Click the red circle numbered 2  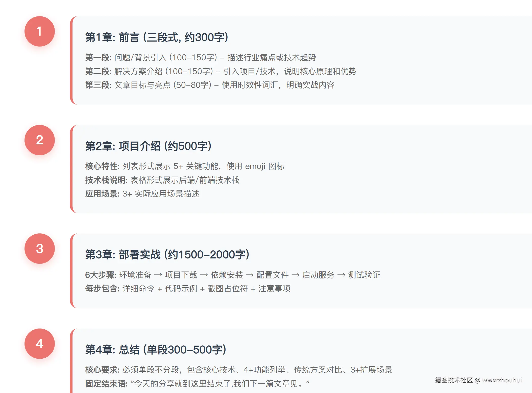pos(39,140)
